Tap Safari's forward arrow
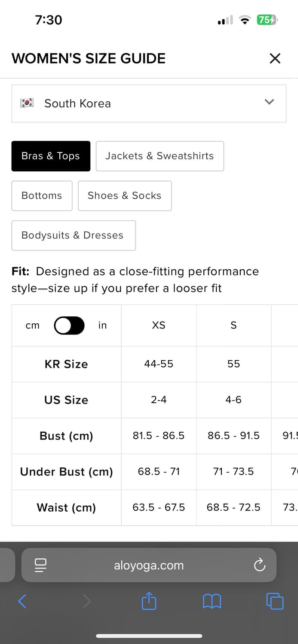298x644 pixels. (86, 601)
